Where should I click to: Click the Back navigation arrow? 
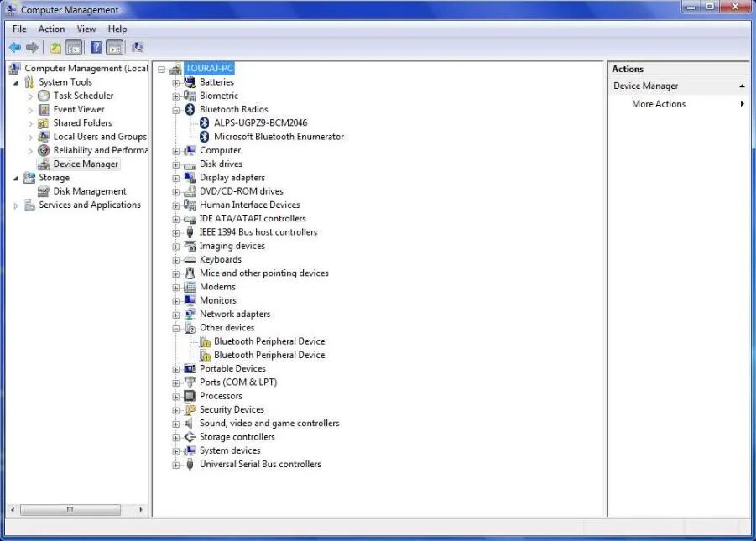coord(15,47)
